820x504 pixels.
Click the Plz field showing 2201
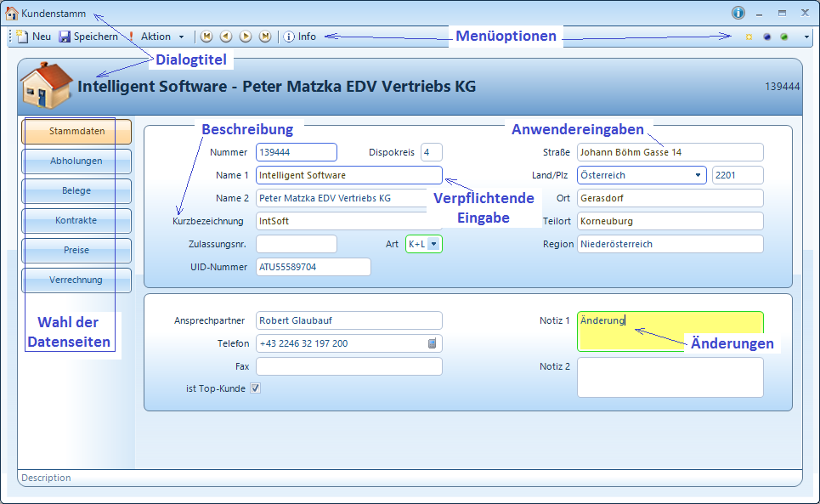(738, 175)
